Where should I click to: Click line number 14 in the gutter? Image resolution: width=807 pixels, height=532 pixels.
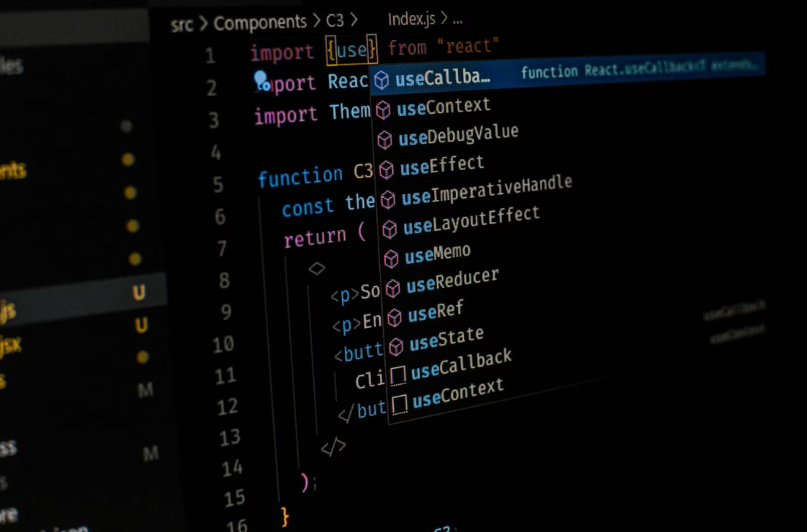point(232,468)
